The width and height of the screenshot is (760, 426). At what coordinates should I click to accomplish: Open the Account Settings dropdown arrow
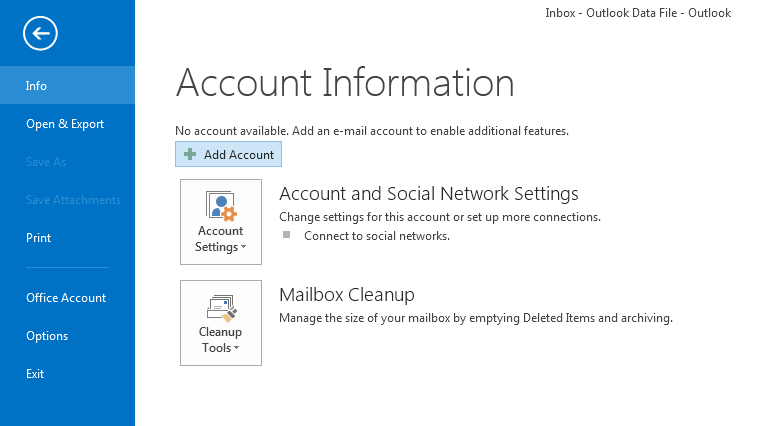[x=243, y=247]
